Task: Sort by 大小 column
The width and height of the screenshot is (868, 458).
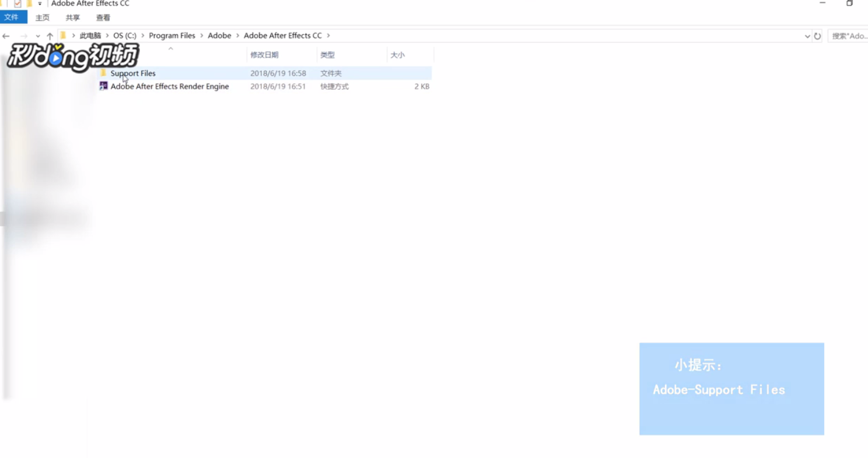Action: coord(397,55)
